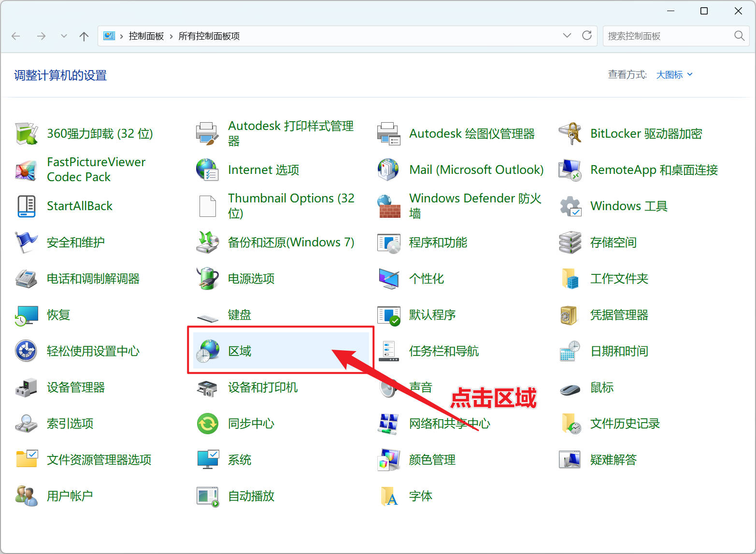Go up one level with Up arrow
This screenshot has width=756, height=554.
tap(84, 36)
